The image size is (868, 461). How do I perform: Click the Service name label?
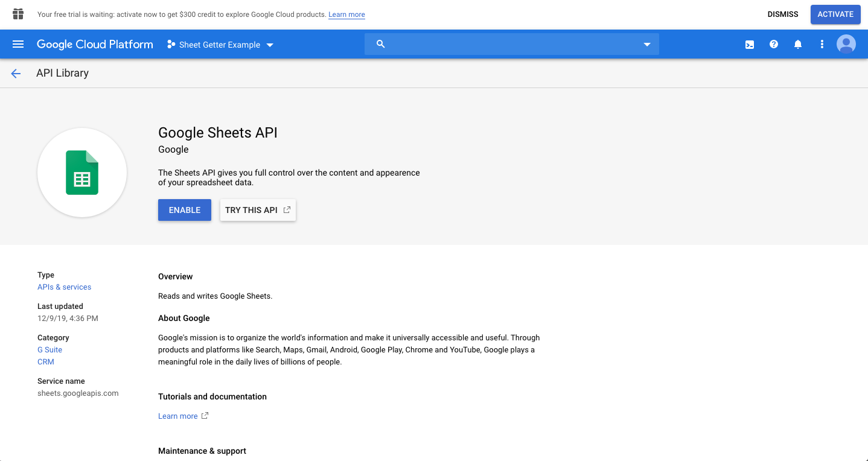click(x=61, y=381)
